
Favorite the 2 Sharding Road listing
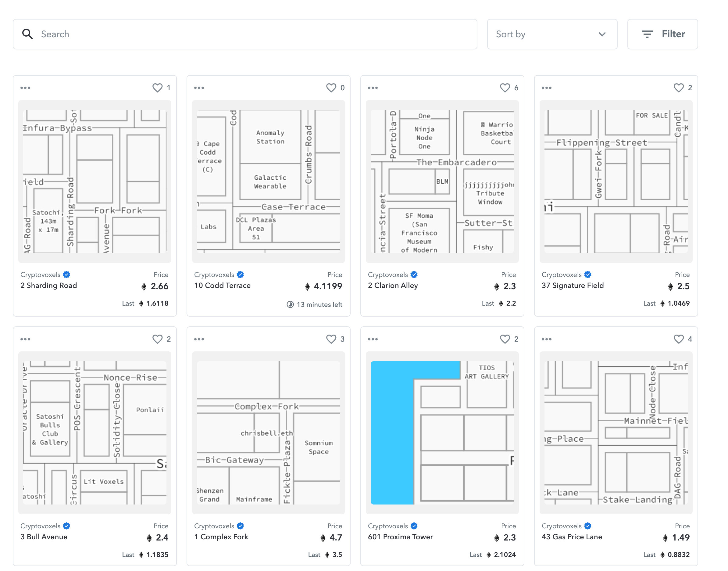[x=157, y=88]
